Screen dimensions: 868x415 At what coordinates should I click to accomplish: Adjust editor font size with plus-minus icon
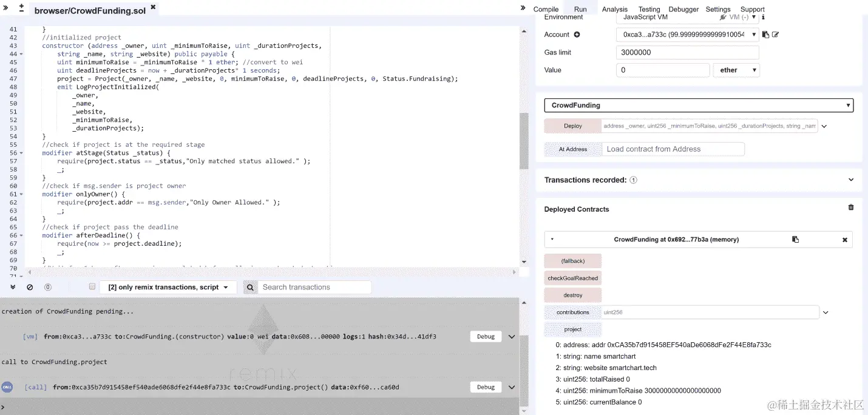coord(22,8)
